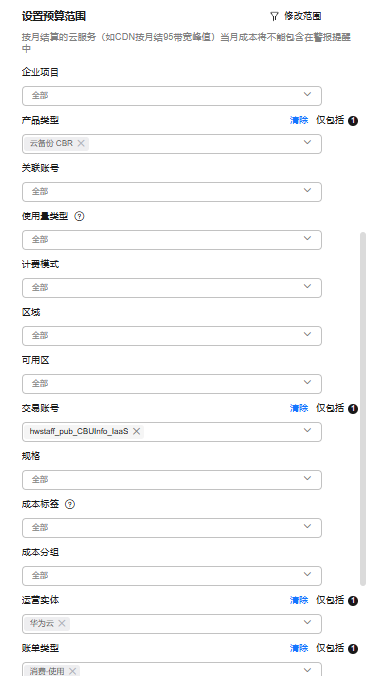Click 清除 for 账单类型
376x690 pixels.
299,648
